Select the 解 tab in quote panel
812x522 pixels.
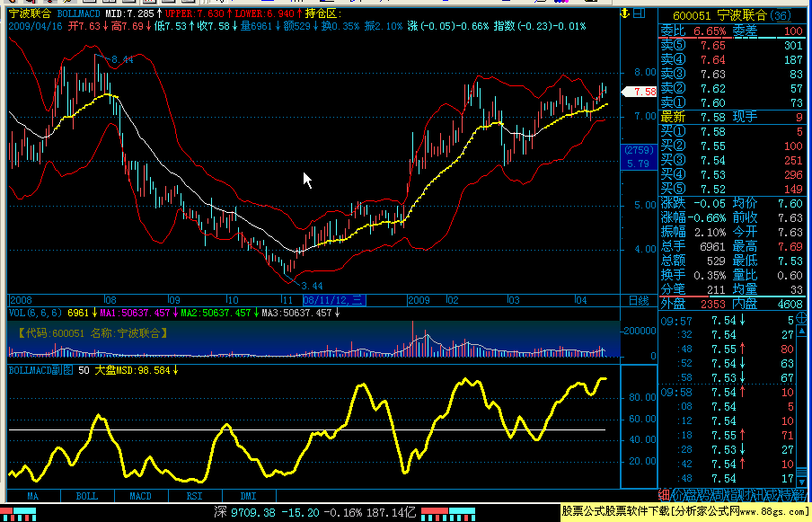point(800,495)
